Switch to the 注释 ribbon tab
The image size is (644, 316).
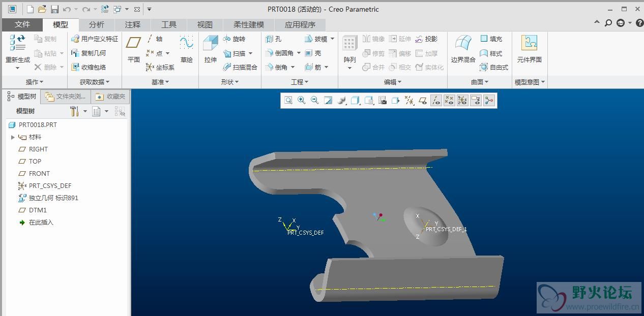[x=133, y=24]
